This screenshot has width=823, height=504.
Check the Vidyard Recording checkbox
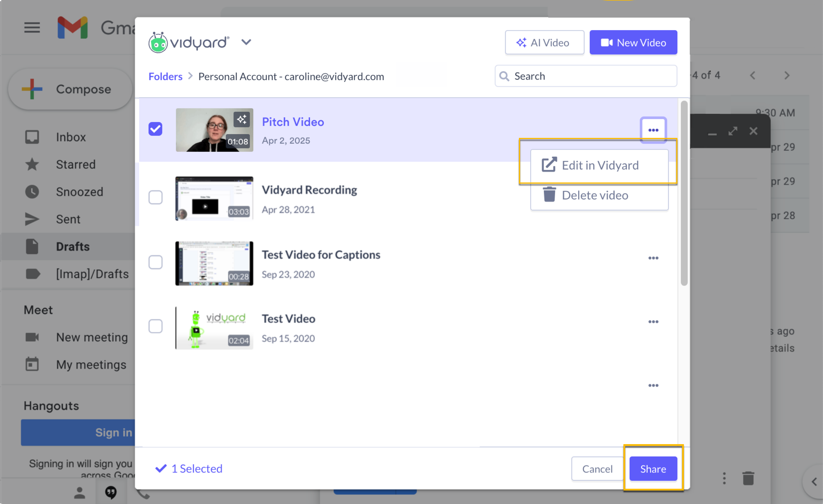click(155, 198)
